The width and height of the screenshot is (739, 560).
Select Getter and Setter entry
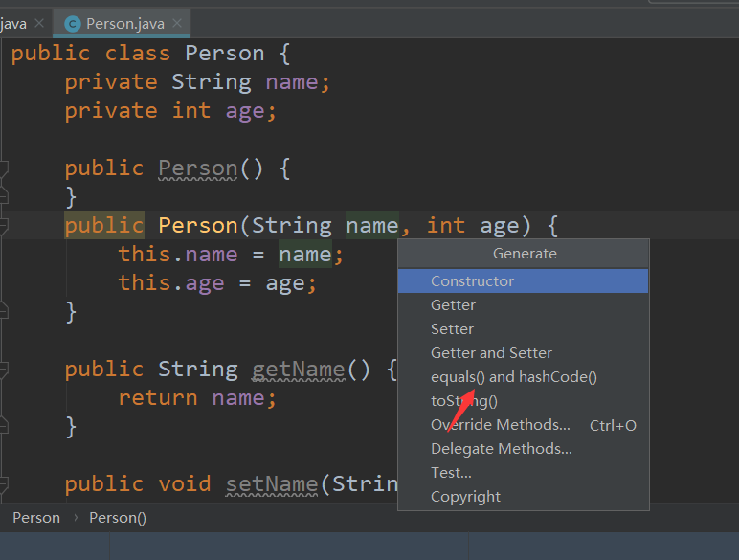coord(491,352)
